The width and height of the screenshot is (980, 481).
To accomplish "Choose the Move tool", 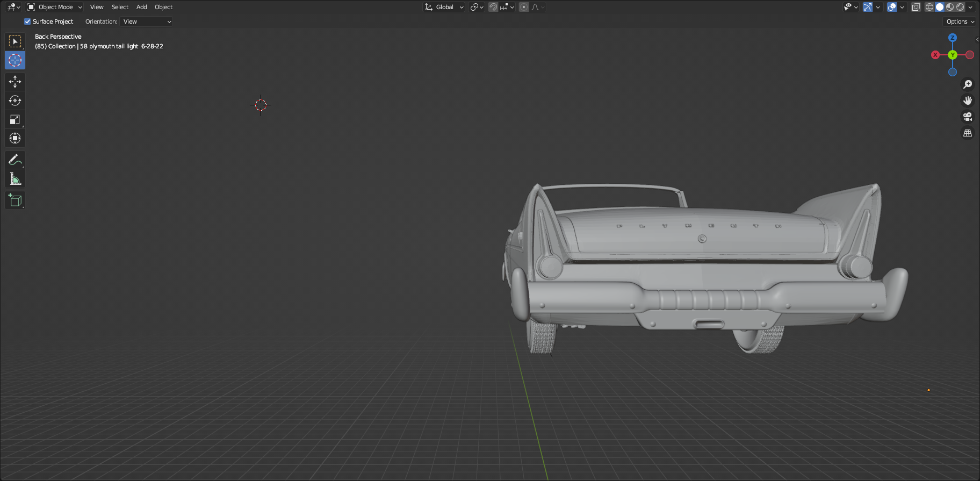I will [x=15, y=82].
